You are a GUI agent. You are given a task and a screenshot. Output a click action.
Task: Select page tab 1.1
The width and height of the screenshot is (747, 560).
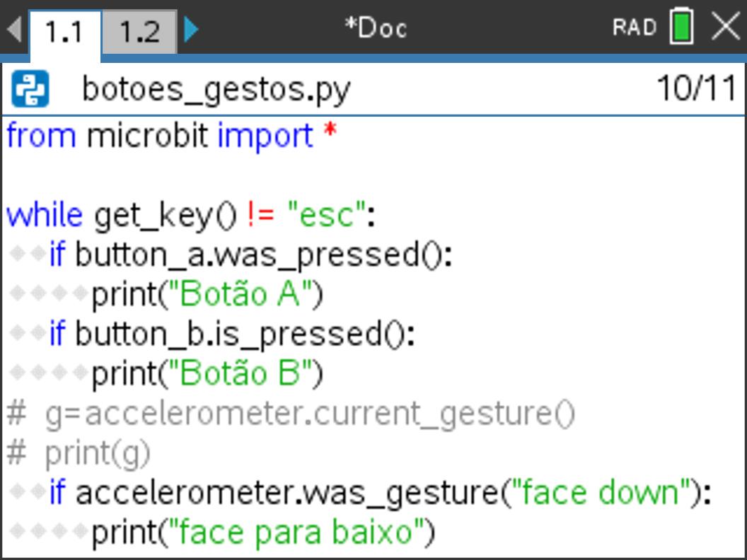coord(65,33)
